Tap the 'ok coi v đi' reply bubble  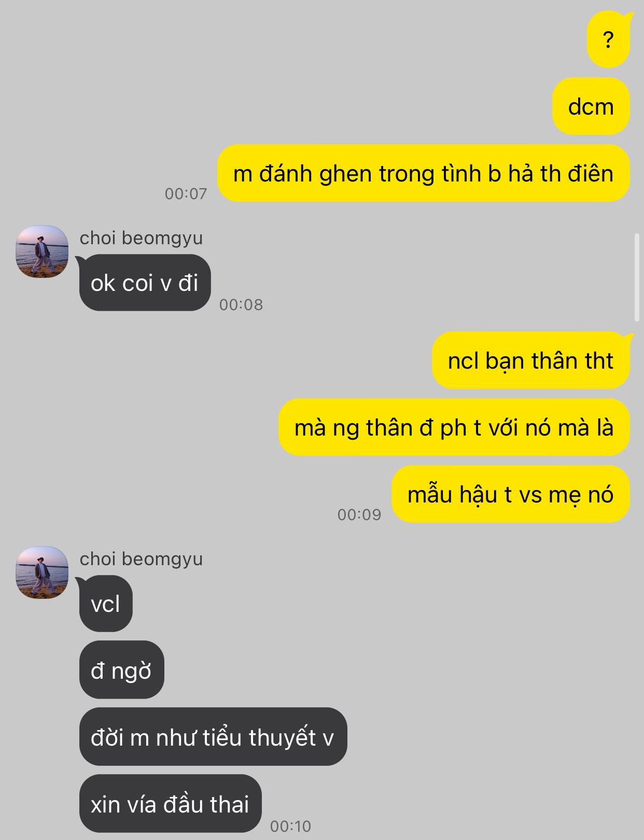pos(145,283)
